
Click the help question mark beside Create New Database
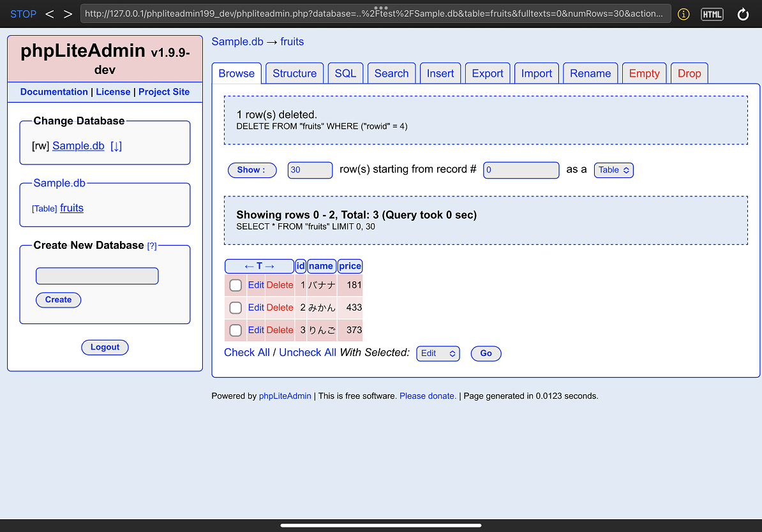pos(152,246)
